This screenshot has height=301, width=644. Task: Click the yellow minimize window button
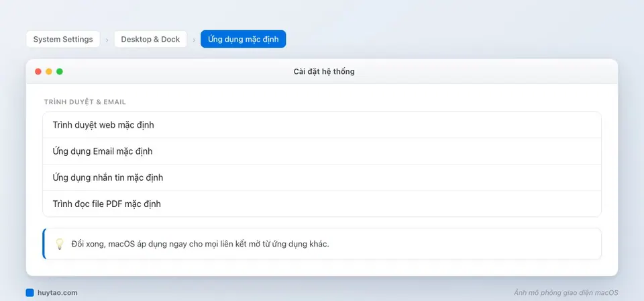[49, 71]
